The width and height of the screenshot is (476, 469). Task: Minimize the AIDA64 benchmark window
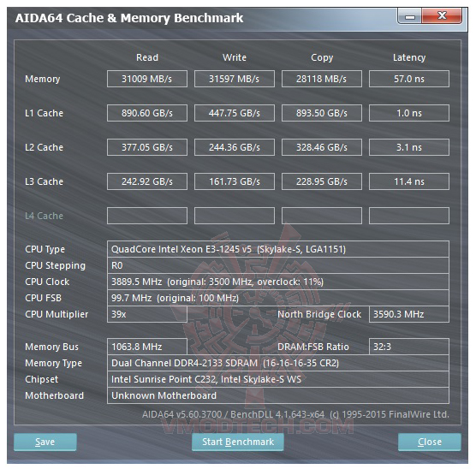coord(410,16)
